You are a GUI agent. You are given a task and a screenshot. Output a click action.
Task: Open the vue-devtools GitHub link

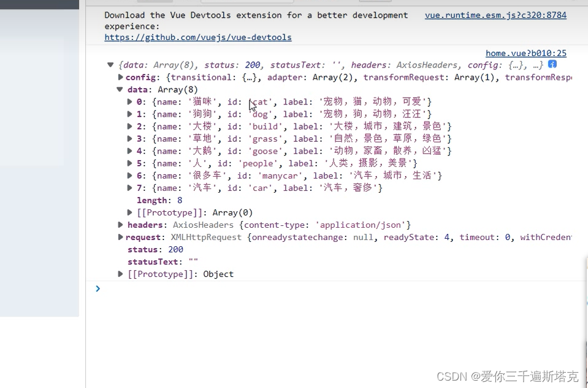point(198,37)
